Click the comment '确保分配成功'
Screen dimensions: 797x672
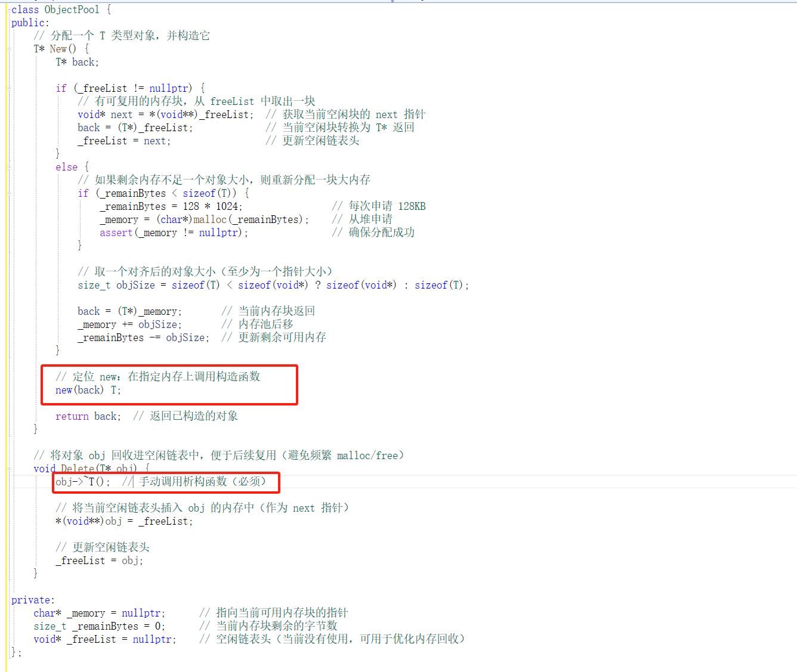click(373, 233)
